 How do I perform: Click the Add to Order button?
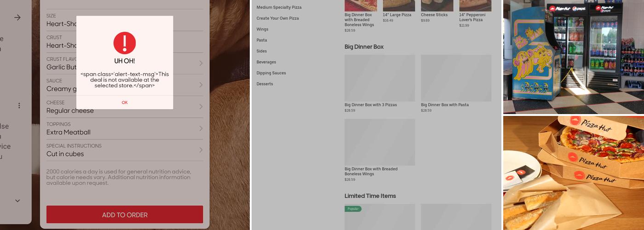coord(125,215)
